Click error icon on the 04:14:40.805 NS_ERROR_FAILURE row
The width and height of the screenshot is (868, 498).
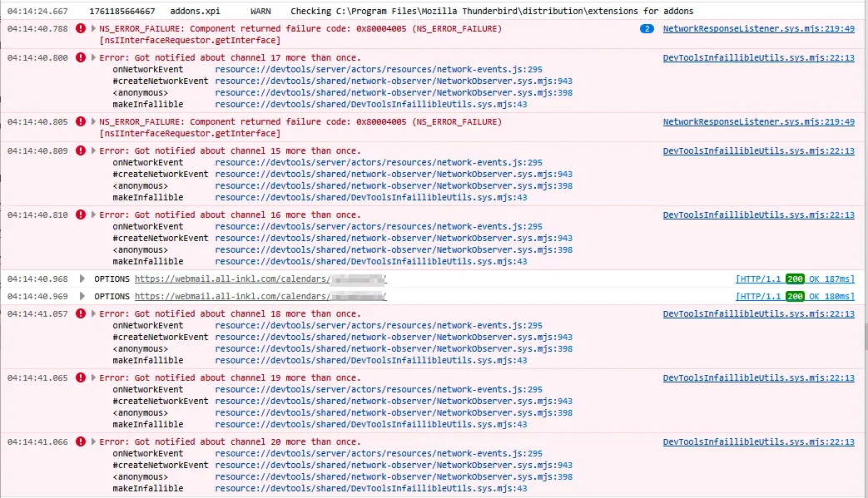pyautogui.click(x=81, y=121)
